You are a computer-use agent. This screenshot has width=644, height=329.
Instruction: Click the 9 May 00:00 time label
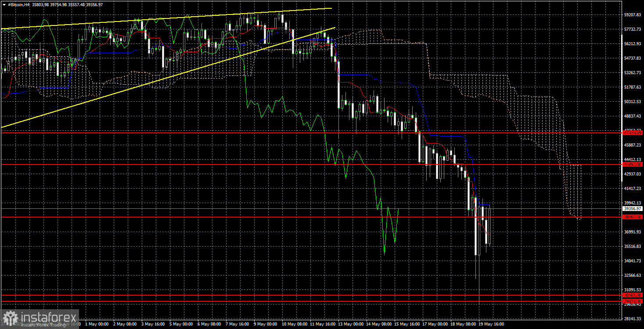(267, 325)
